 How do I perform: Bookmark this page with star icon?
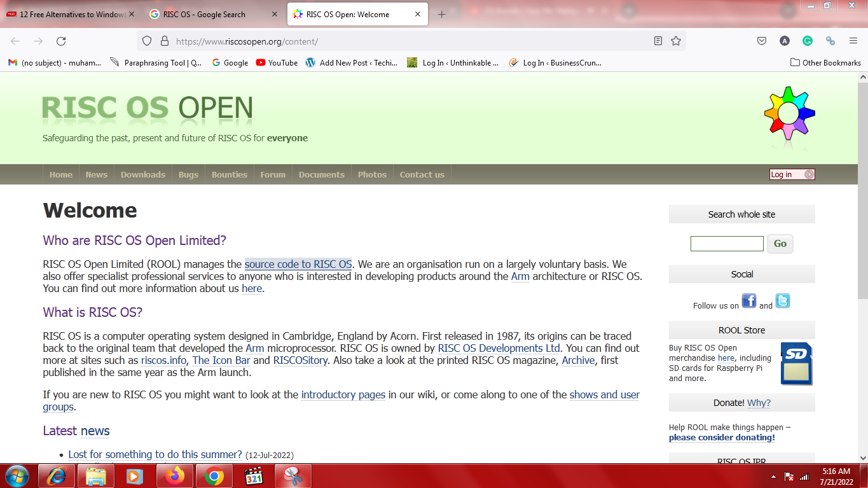click(676, 41)
